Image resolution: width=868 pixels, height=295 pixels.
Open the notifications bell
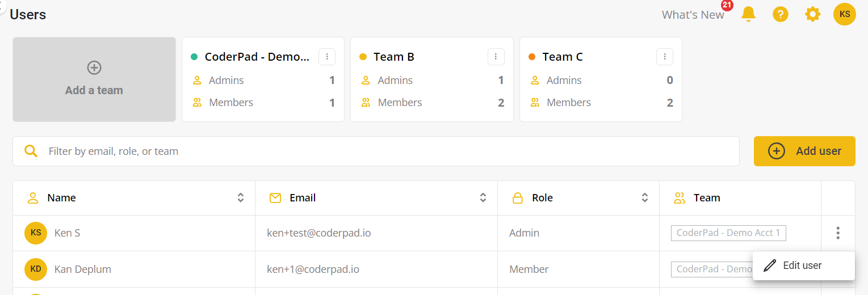(x=748, y=14)
